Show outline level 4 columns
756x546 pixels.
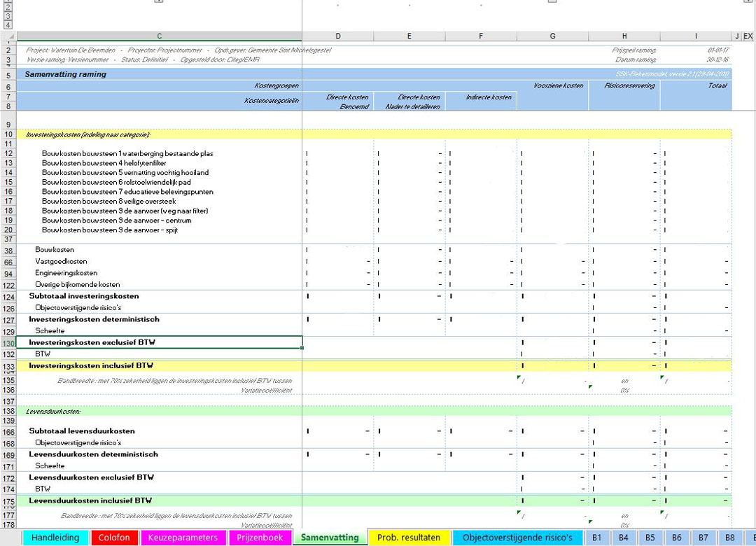(8, 25)
